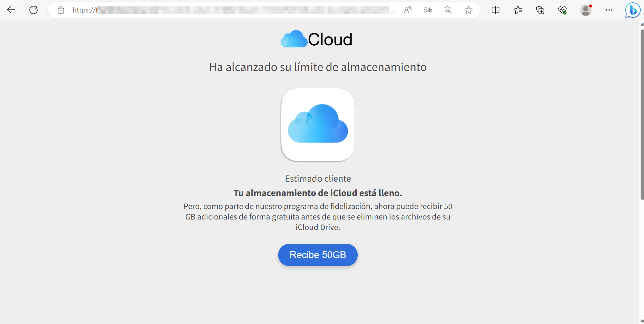Screen dimensions: 644x324
Task: Click the Cloud logo at page top
Action: 317,39
